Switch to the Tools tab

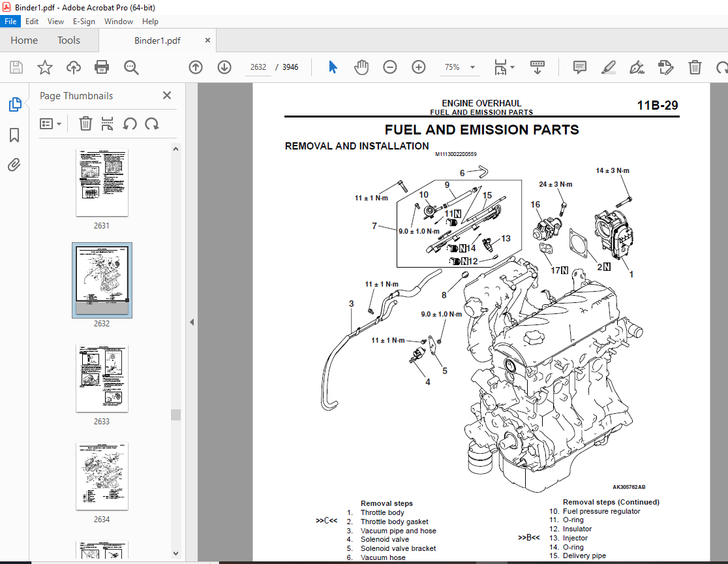(68, 40)
